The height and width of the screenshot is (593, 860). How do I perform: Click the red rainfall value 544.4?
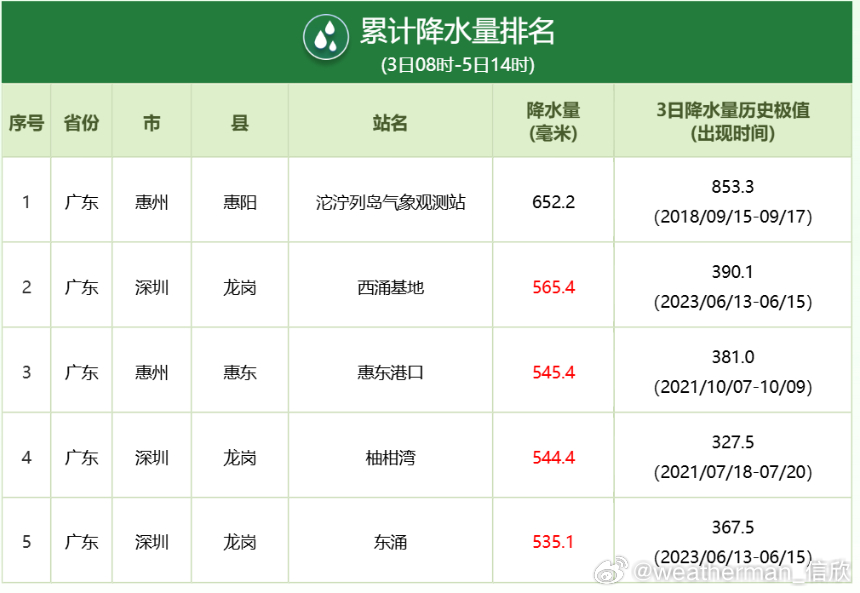point(553,457)
